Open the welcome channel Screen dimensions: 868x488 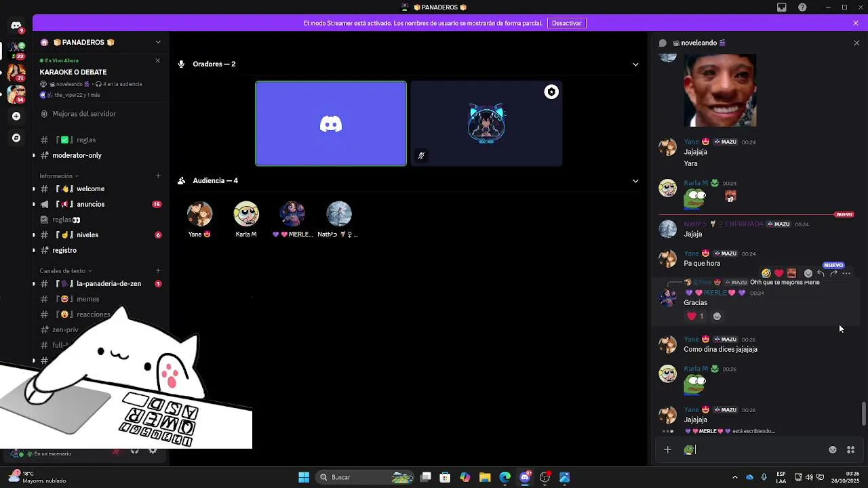(x=101, y=189)
